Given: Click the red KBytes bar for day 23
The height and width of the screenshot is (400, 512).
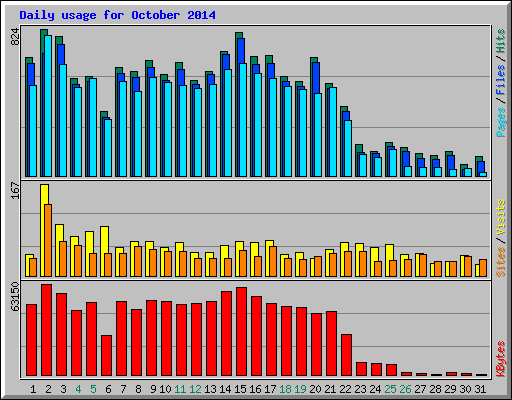Looking at the screenshot, I should point(362,369).
